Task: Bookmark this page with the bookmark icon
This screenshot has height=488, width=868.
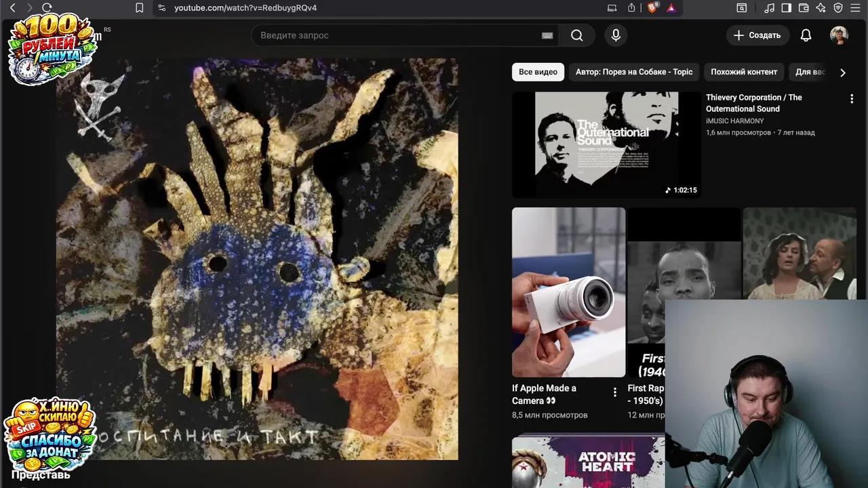Action: [139, 8]
